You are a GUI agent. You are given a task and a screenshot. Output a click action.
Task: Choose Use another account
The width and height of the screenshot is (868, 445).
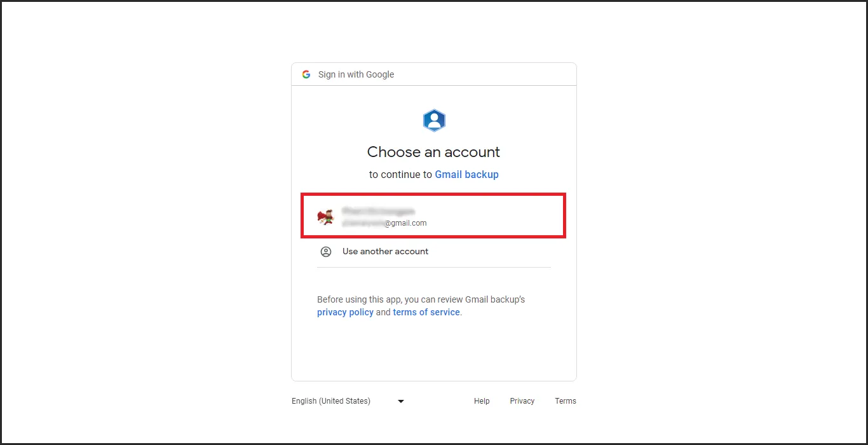[x=433, y=252]
